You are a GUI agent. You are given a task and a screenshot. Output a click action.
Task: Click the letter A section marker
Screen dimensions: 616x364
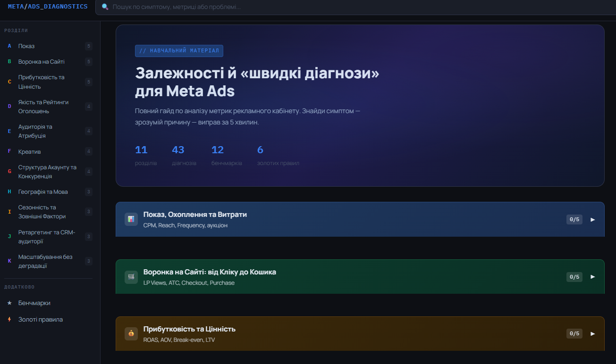pyautogui.click(x=9, y=46)
